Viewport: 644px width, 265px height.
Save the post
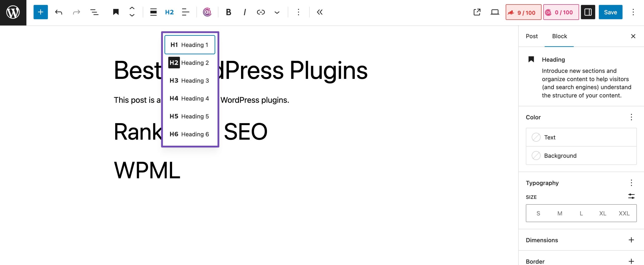(x=611, y=12)
